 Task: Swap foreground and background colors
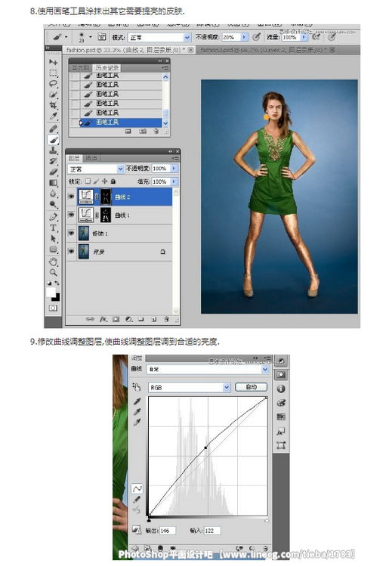[57, 283]
